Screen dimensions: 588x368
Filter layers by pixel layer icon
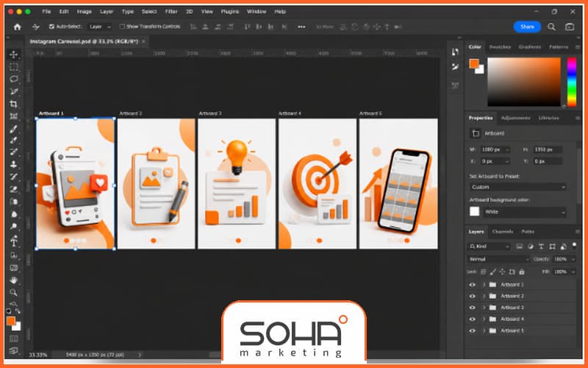click(x=520, y=247)
